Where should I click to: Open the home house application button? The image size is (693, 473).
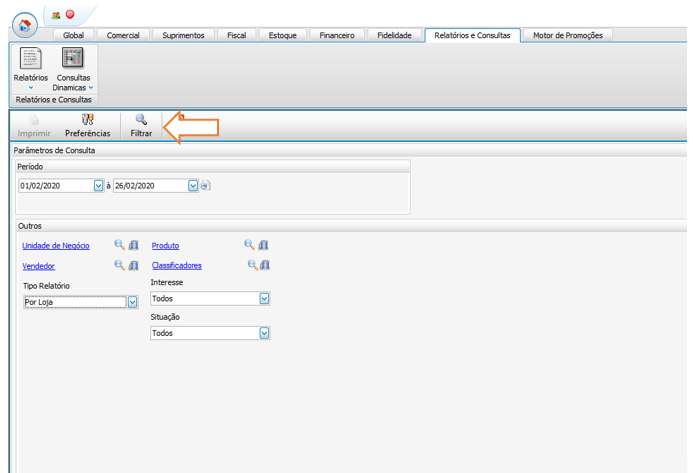25,25
